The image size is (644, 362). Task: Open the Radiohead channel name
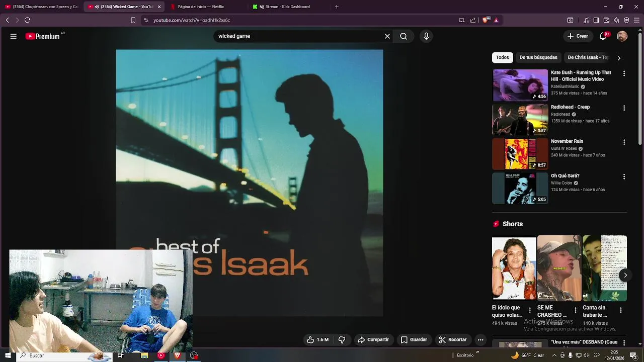point(560,114)
